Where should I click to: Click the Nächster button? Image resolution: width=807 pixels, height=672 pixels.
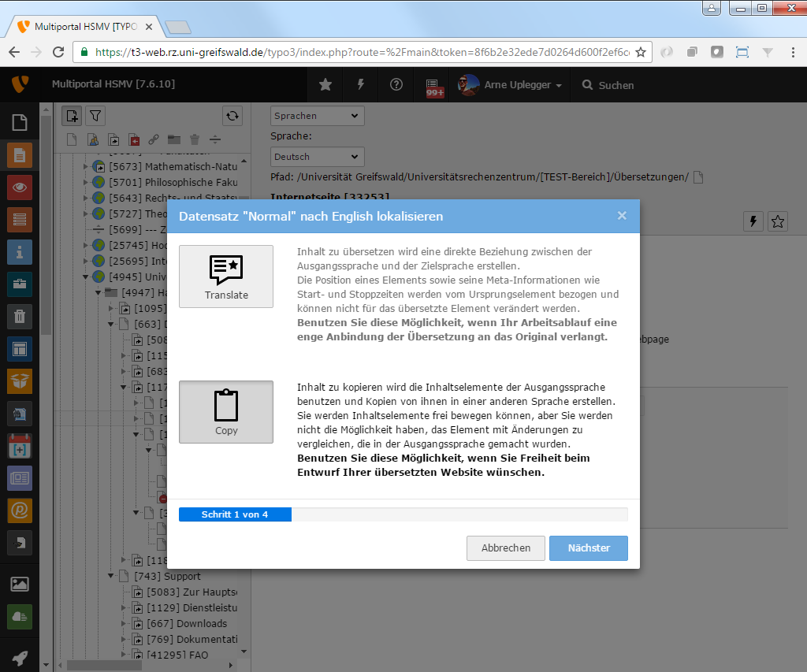589,548
